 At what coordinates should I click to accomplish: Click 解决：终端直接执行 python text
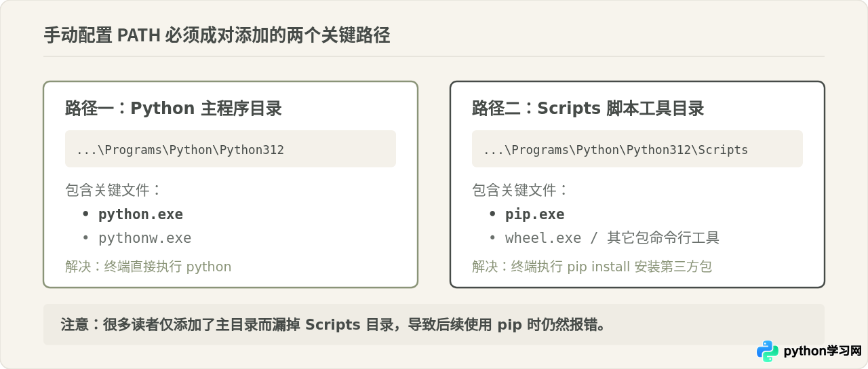[x=149, y=267]
